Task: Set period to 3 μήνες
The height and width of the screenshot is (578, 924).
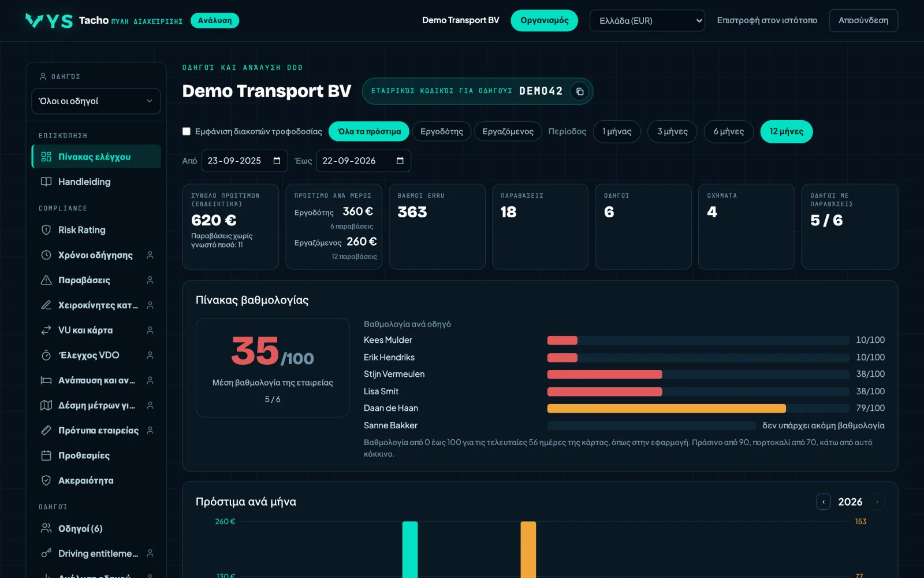Action: pyautogui.click(x=672, y=131)
